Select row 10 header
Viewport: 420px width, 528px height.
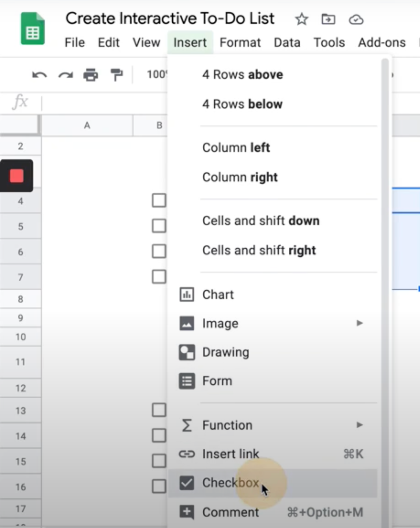(x=20, y=337)
